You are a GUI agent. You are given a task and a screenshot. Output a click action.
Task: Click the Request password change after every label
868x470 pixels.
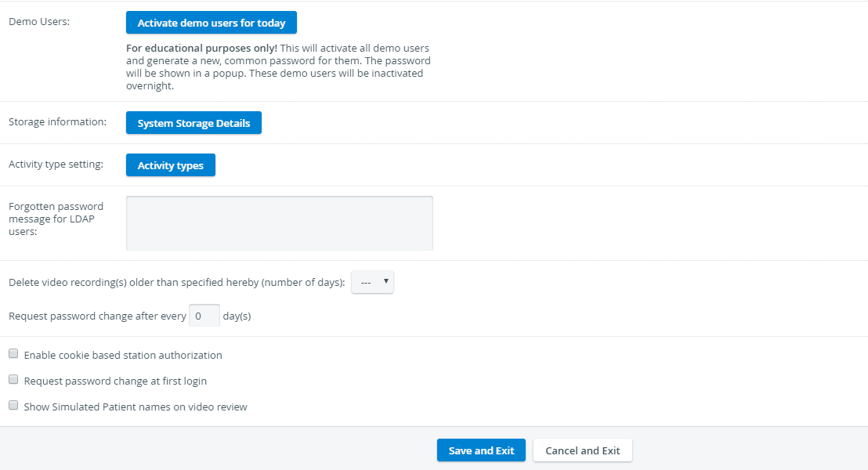point(97,316)
